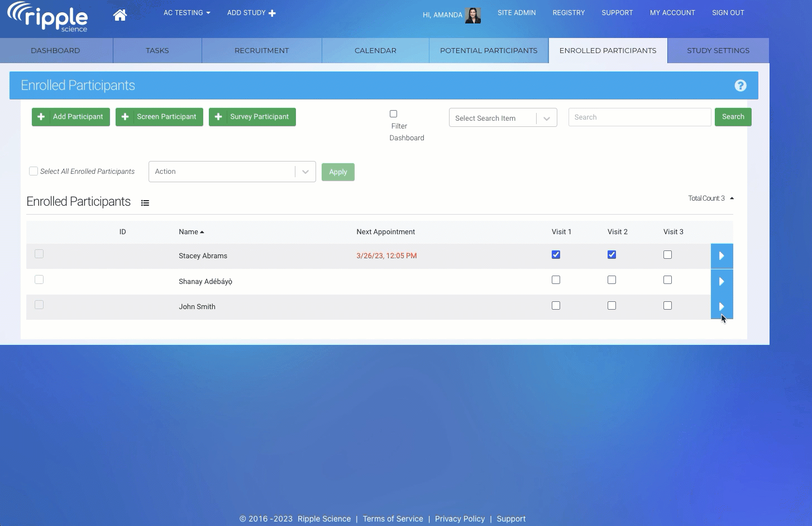
Task: Expand the Action dropdown
Action: click(232, 172)
